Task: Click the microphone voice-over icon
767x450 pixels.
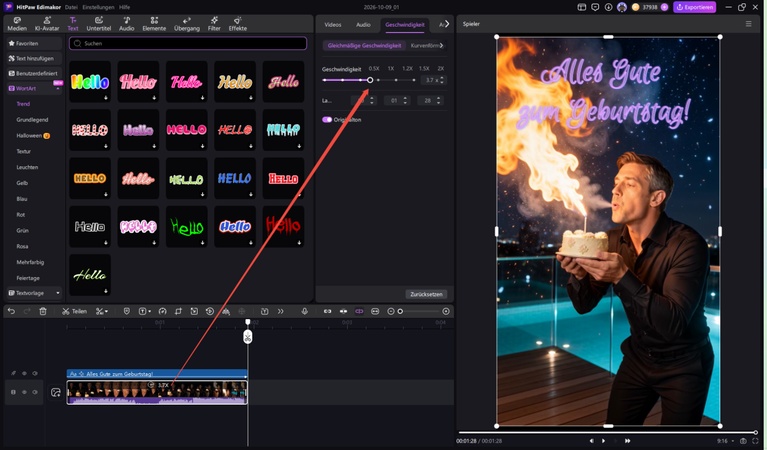Action: click(x=305, y=311)
